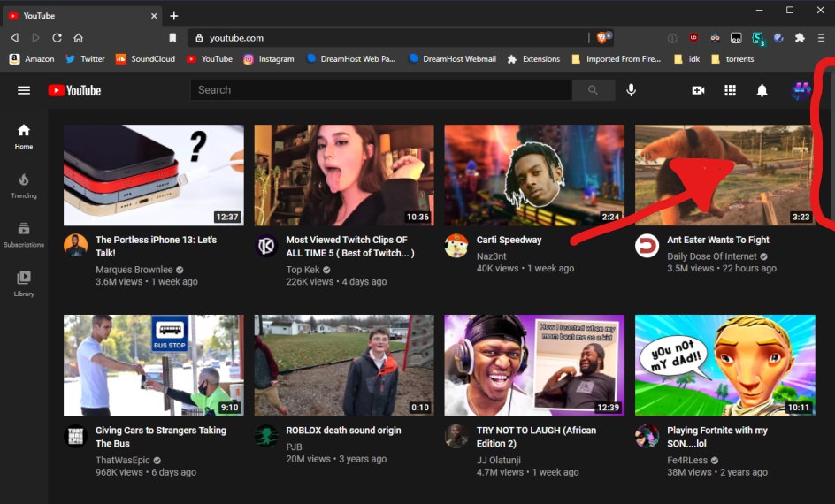Play the Portless iPhone 13 thumbnail

pyautogui.click(x=153, y=175)
